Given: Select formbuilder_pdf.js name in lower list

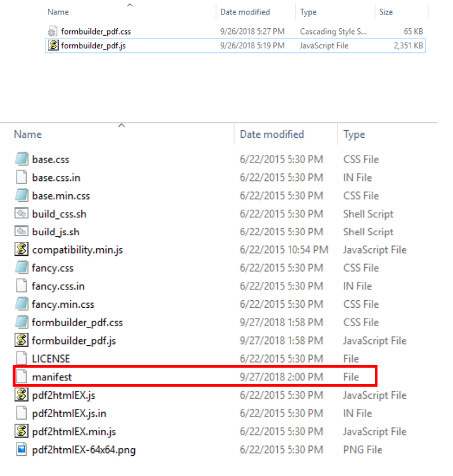Looking at the screenshot, I should [x=74, y=341].
